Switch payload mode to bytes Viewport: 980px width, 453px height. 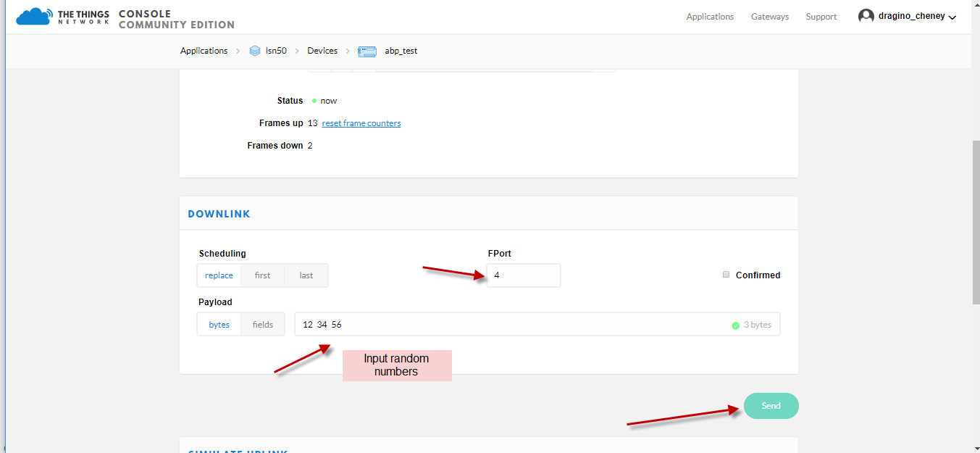point(219,325)
